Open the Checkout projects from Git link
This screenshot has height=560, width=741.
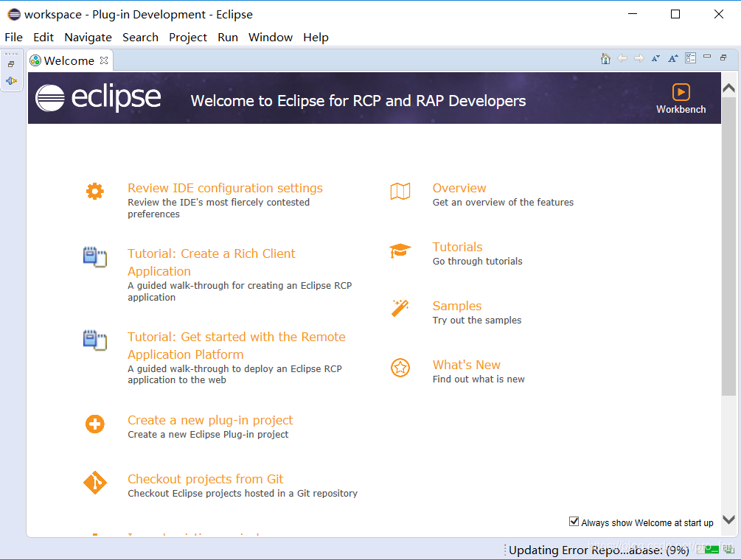(205, 478)
